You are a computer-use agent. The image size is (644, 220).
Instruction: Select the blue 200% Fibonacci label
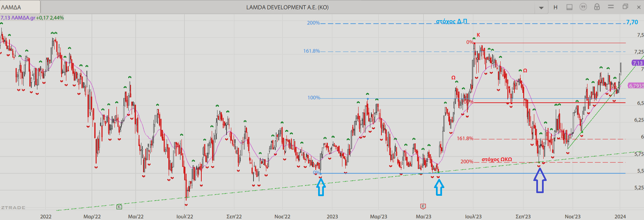pyautogui.click(x=313, y=23)
